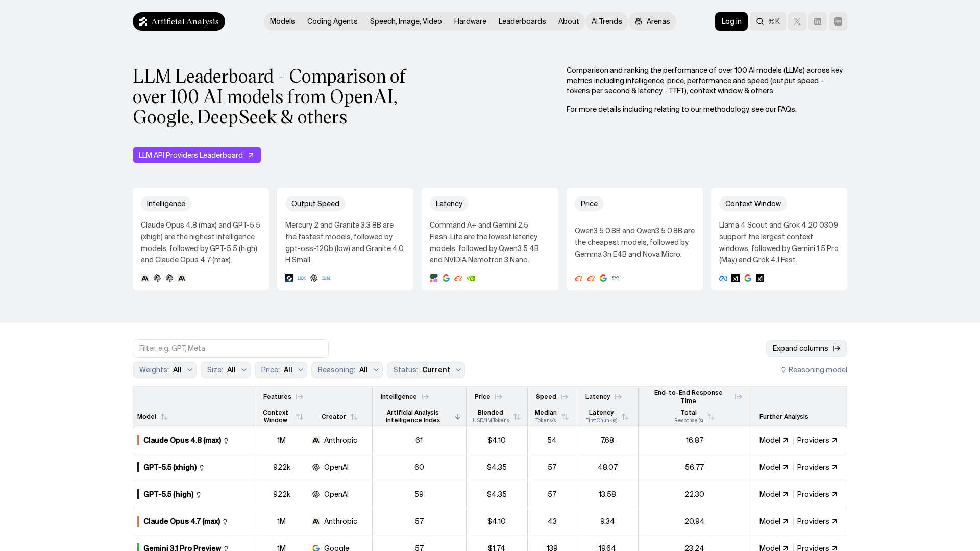Focus the model filter text field

click(x=231, y=348)
